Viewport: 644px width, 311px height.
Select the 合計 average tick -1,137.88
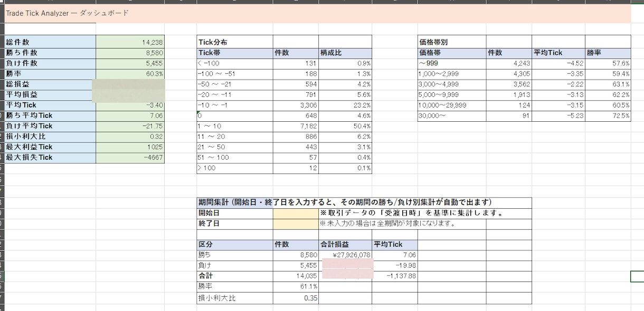395,276
